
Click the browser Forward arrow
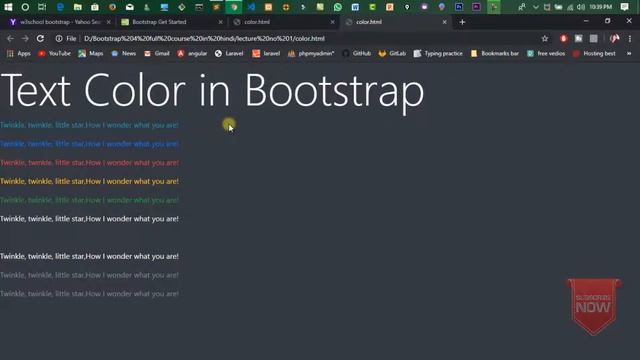pos(25,38)
